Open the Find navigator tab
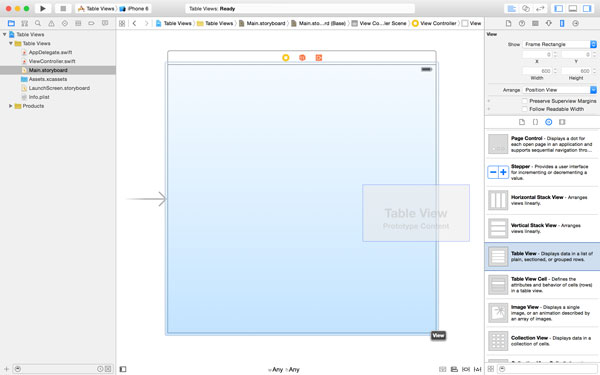Screen dimensions: 600x375 tap(38, 23)
